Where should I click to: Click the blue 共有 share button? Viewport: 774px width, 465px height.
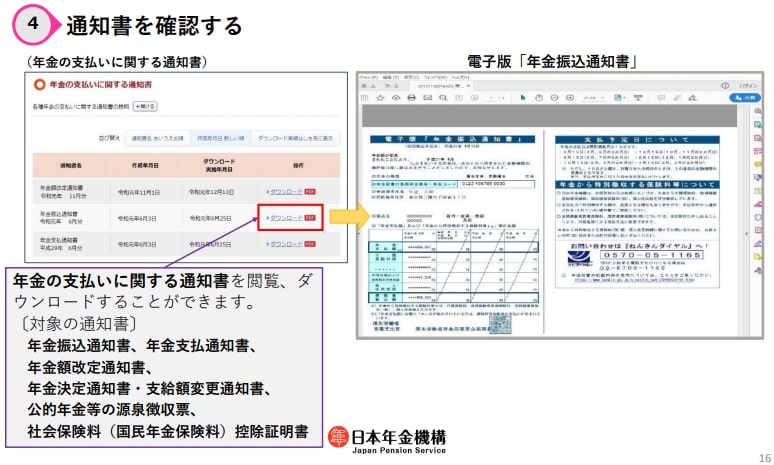[745, 98]
